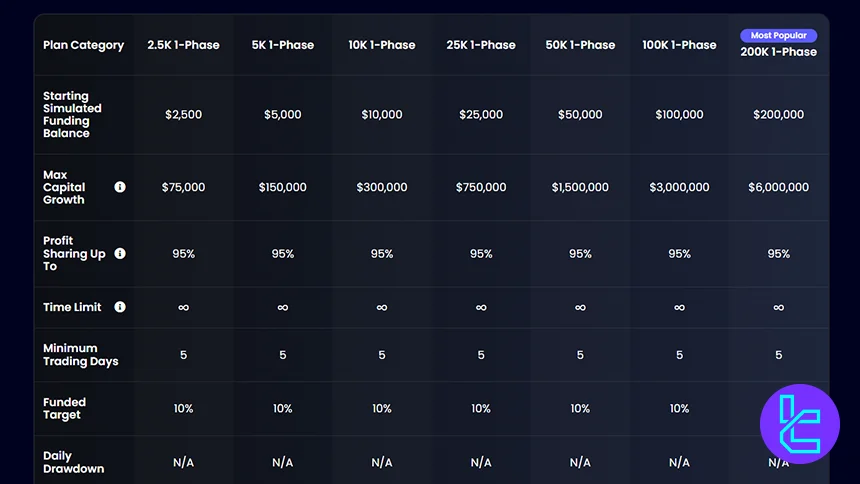The image size is (860, 484).
Task: Click the Daily Drawdown row label
Action: tap(73, 462)
